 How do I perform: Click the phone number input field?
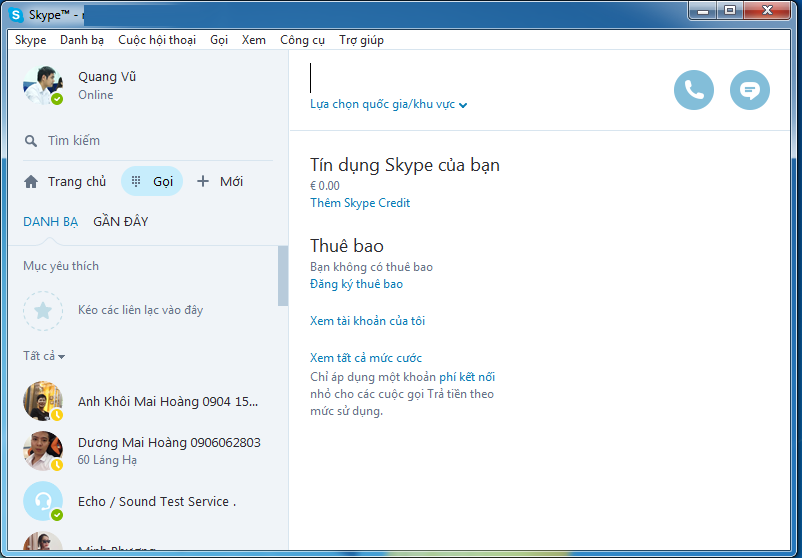click(480, 78)
